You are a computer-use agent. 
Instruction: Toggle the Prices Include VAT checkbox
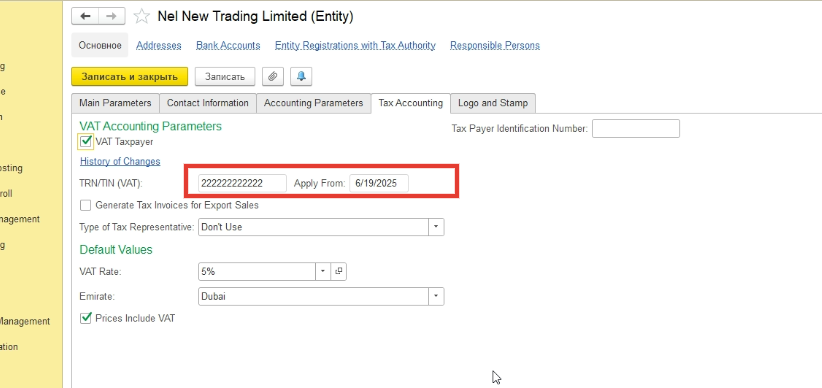85,318
